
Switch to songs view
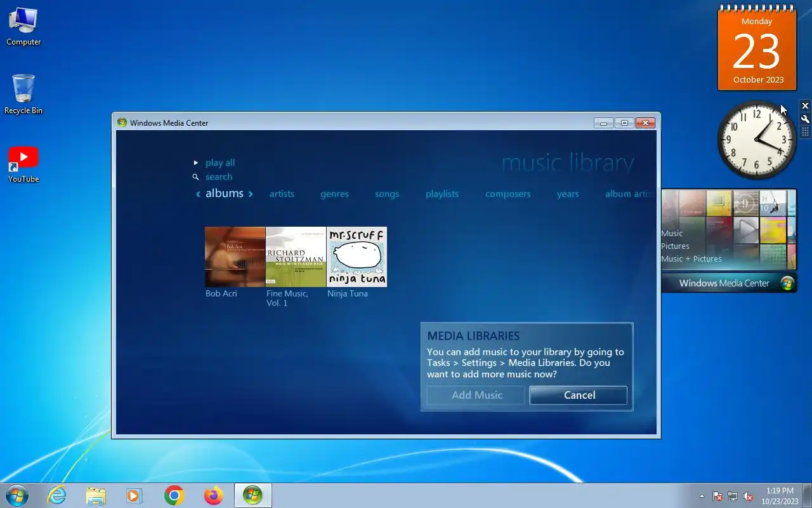pos(387,194)
